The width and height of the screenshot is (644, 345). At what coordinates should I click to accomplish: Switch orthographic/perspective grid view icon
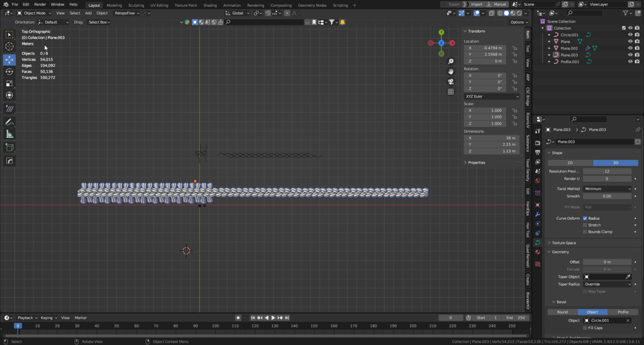451,92
